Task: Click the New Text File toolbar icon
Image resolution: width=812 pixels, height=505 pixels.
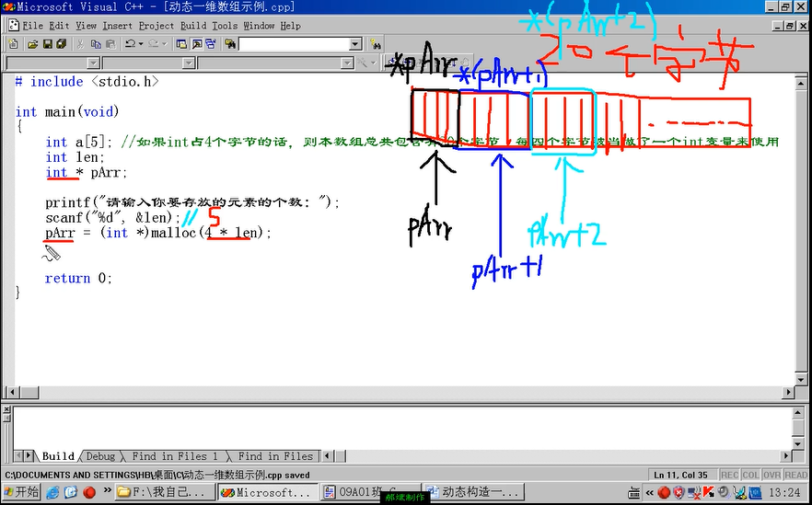Action: pos(14,44)
